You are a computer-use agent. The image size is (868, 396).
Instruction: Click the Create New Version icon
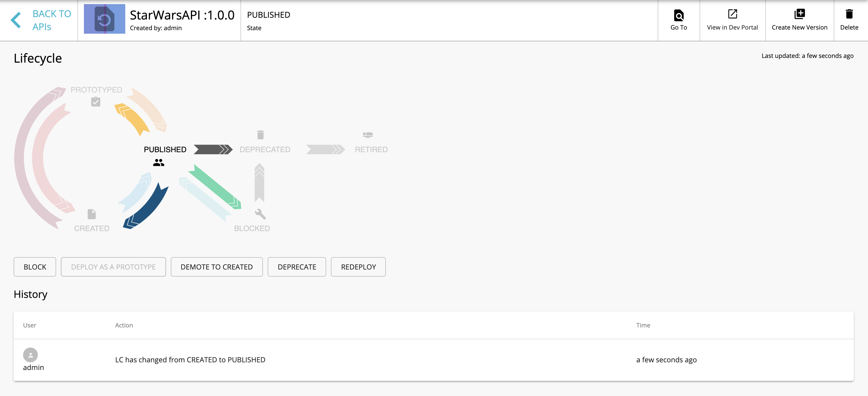(x=799, y=14)
